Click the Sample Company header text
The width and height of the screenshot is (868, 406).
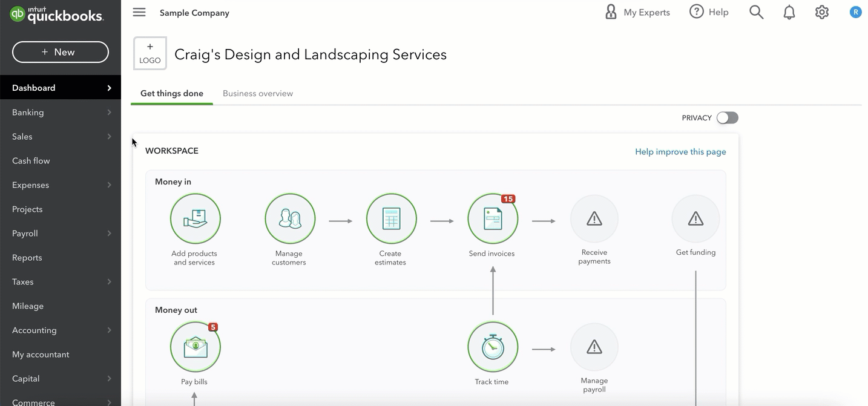194,13
